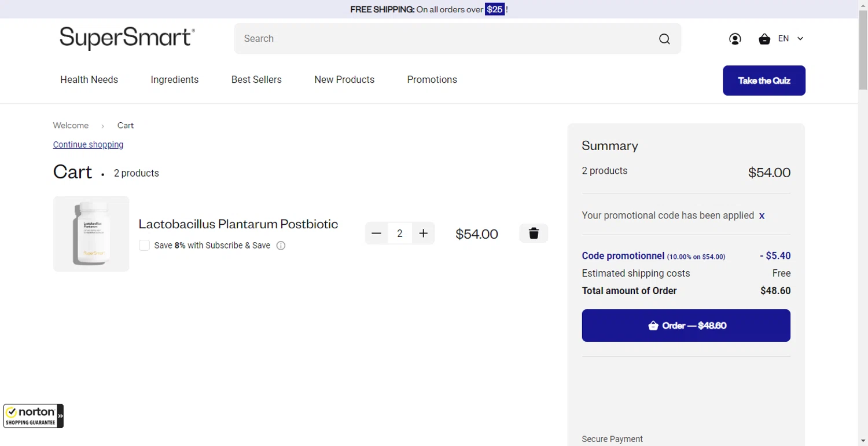Click the Estimated shipping costs label
The image size is (868, 446).
click(636, 273)
